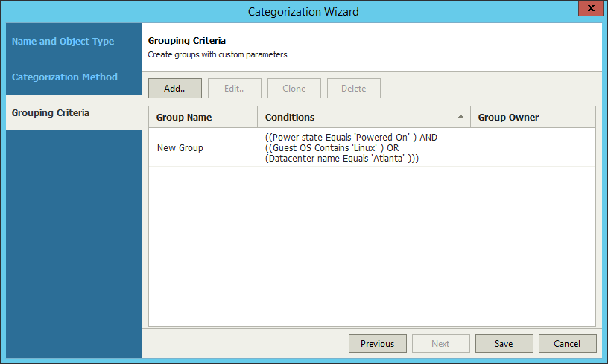Go back with the Previous button
608x364 pixels.
pyautogui.click(x=378, y=343)
